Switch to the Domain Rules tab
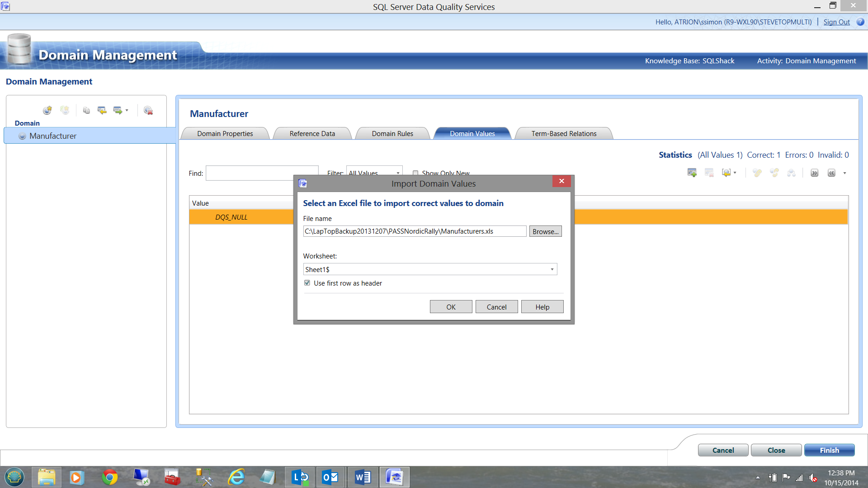The image size is (868, 488). coord(392,133)
